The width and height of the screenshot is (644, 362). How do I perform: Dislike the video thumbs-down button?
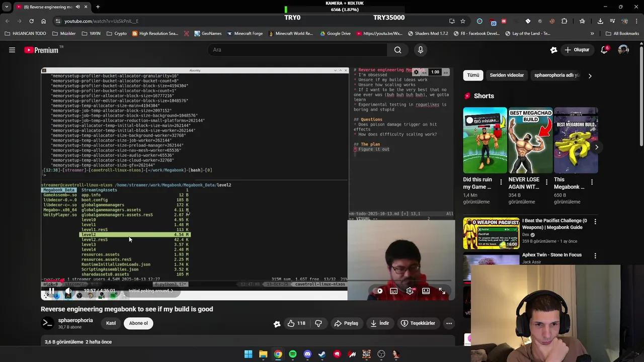[x=318, y=323]
